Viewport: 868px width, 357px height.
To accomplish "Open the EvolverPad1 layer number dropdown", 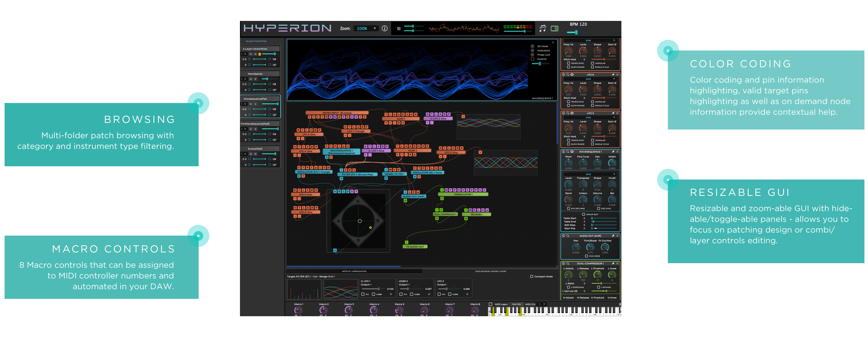I will [244, 154].
